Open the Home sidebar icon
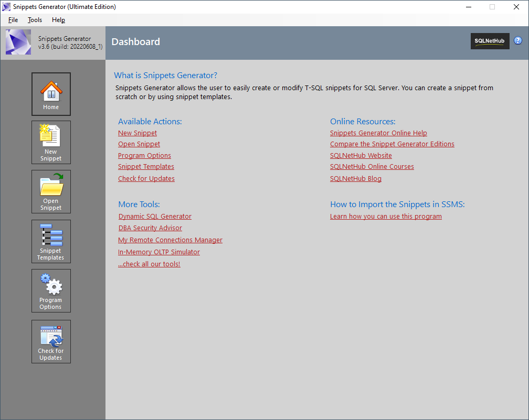 click(51, 94)
